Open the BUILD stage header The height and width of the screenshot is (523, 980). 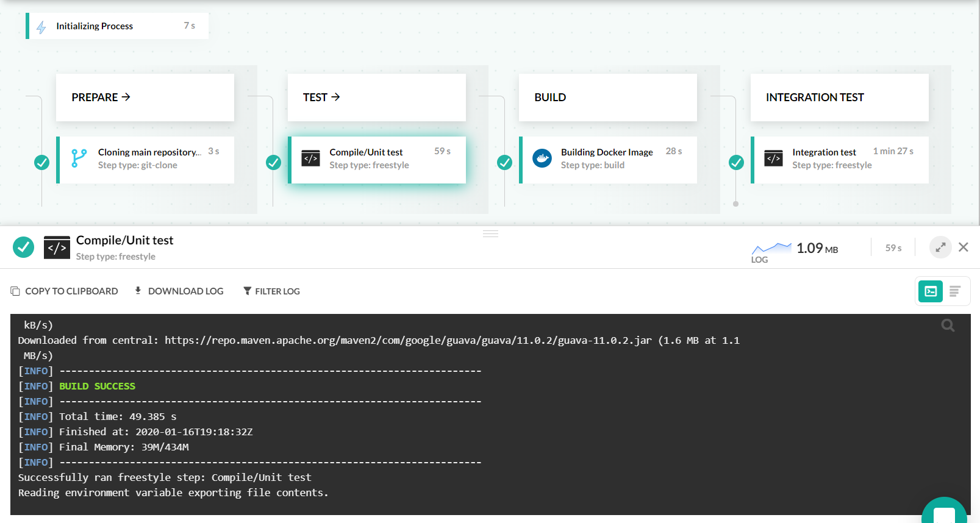(550, 98)
